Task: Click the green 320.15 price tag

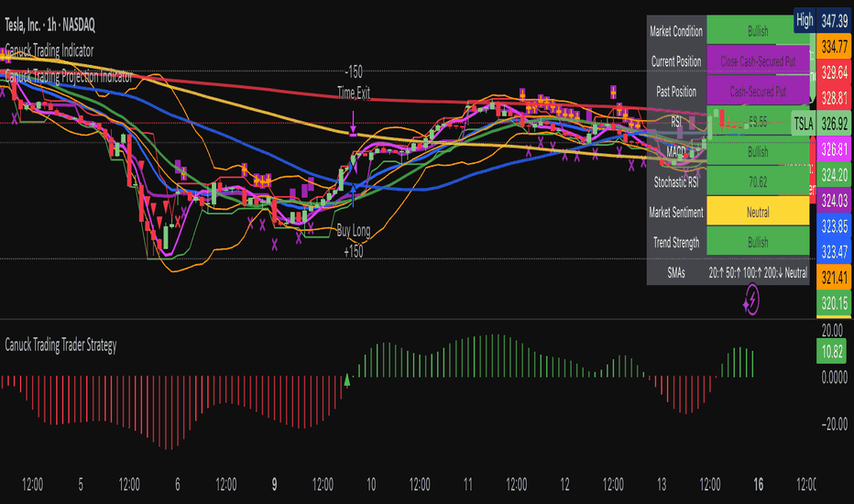Action: coord(835,303)
